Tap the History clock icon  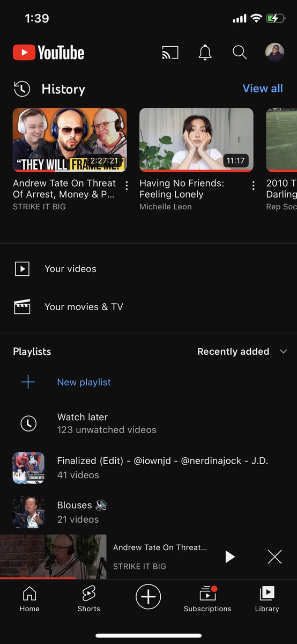(x=22, y=89)
